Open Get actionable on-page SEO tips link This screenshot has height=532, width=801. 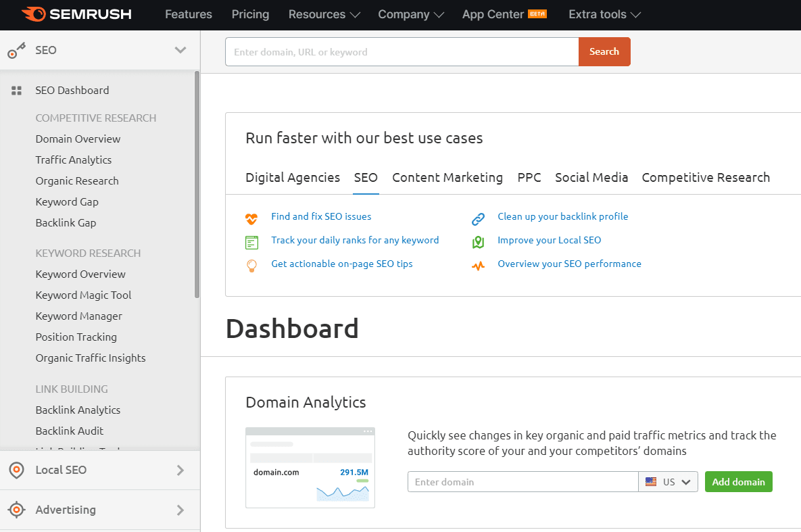pyautogui.click(x=342, y=264)
